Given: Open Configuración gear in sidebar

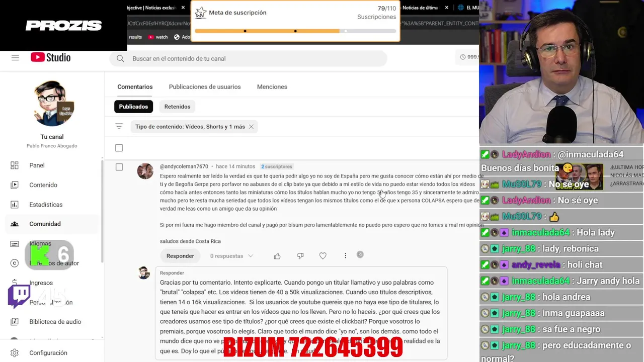Looking at the screenshot, I should 15,353.
